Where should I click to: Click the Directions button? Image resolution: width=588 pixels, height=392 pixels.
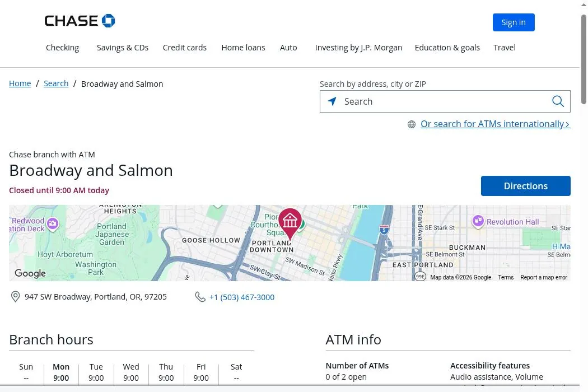click(525, 186)
